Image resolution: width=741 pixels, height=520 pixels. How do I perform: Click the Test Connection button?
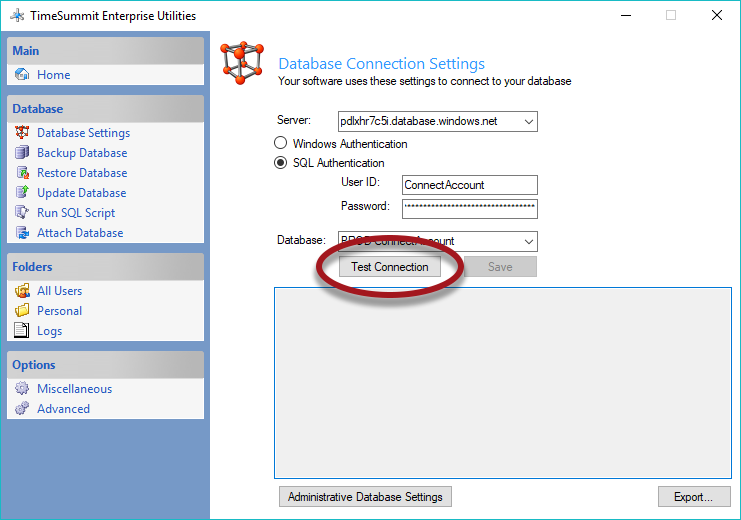point(390,267)
